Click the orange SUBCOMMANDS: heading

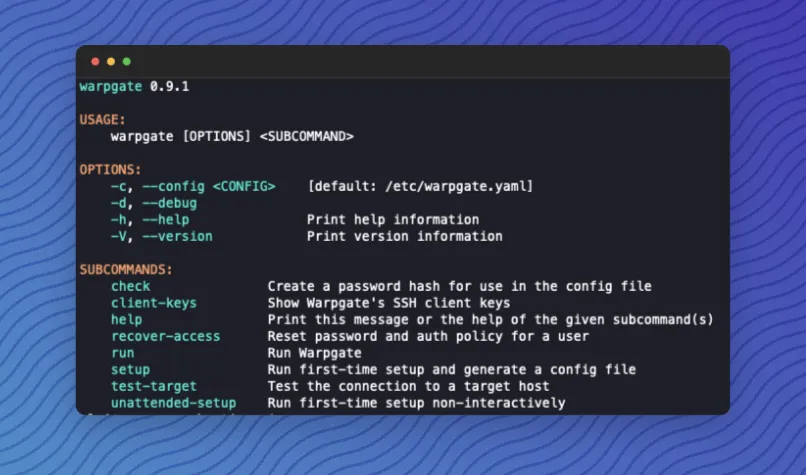click(126, 269)
